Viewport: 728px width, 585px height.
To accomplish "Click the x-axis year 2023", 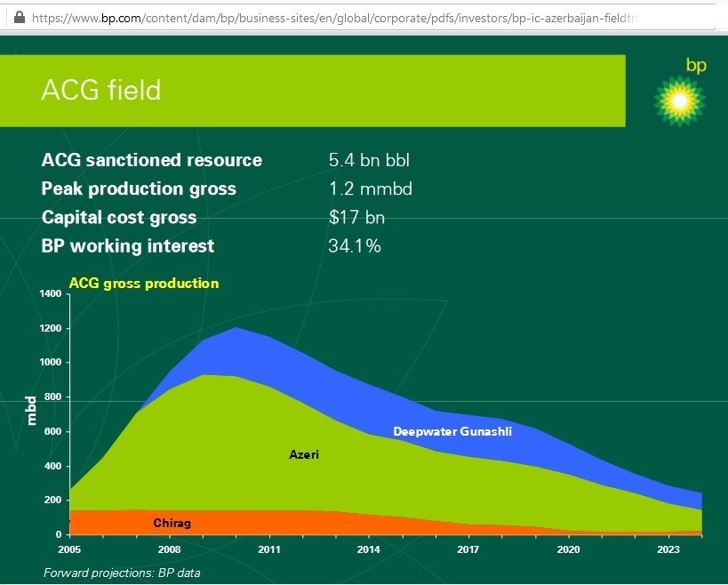I will tap(668, 549).
